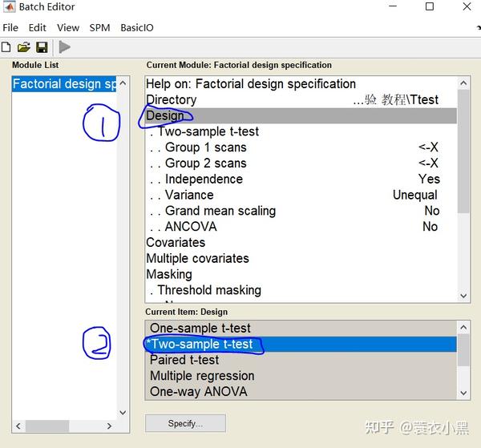This screenshot has height=448, width=481.
Task: Select the Covariates row
Action: [301, 243]
